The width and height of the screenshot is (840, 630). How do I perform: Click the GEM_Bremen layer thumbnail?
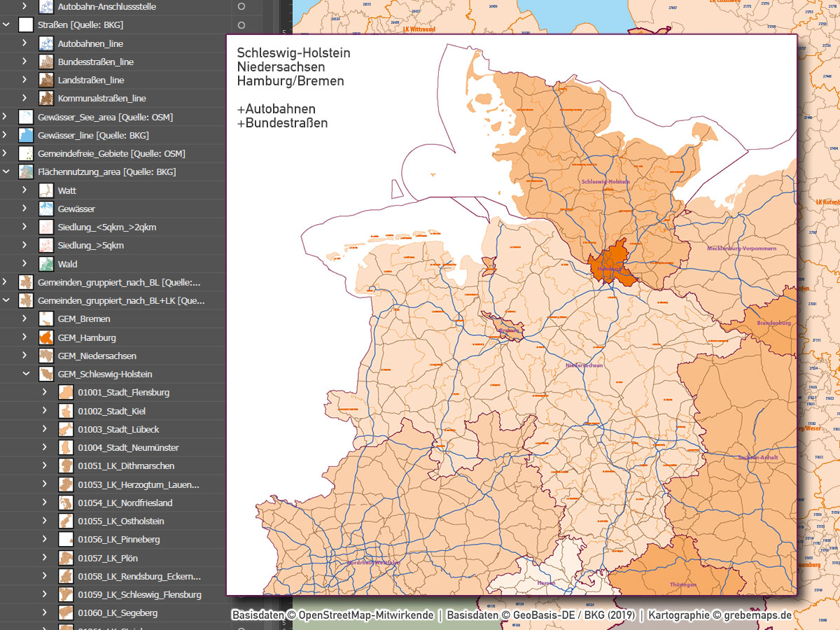pyautogui.click(x=46, y=318)
